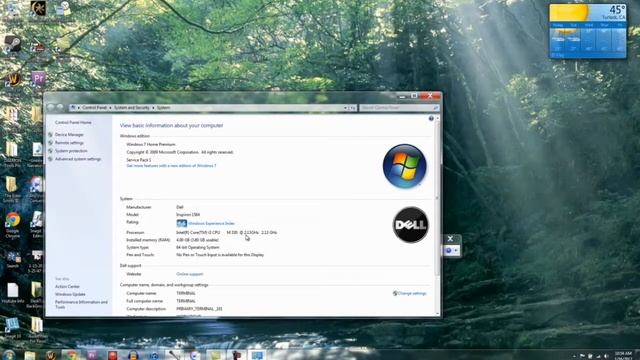Open Windows Update link
The image size is (640, 360).
[x=70, y=294]
